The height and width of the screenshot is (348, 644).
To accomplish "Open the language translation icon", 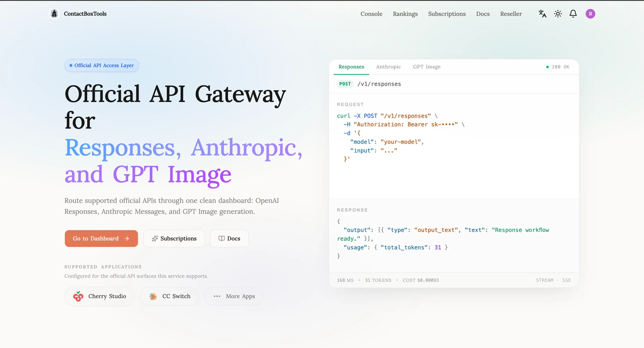I will coord(542,14).
